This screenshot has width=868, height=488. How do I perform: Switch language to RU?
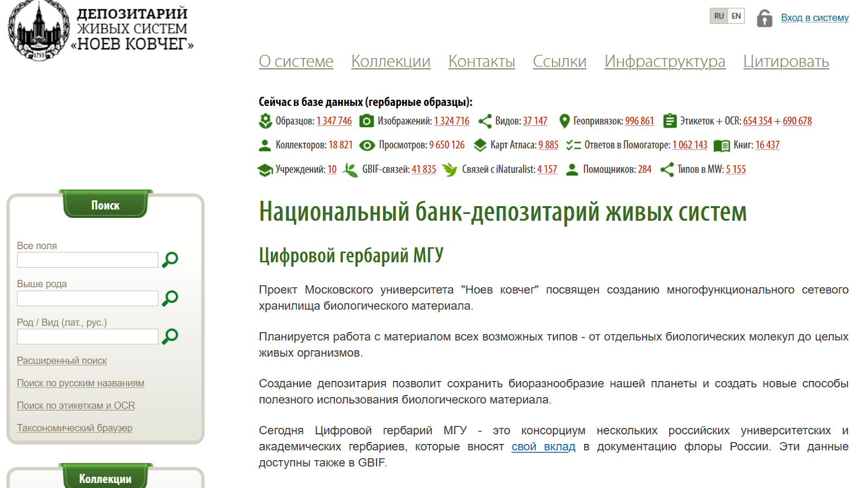719,16
